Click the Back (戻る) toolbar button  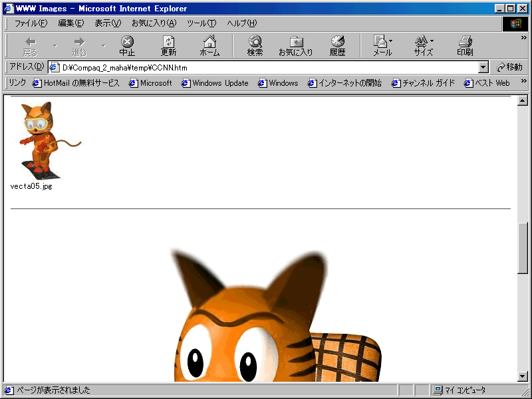click(30, 46)
